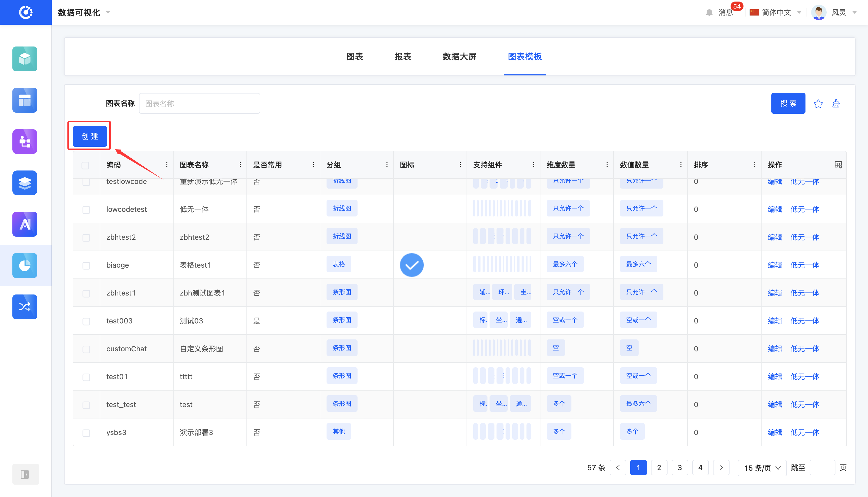Open the purple hierarchy tree sidebar icon
This screenshot has height=497, width=868.
(25, 141)
